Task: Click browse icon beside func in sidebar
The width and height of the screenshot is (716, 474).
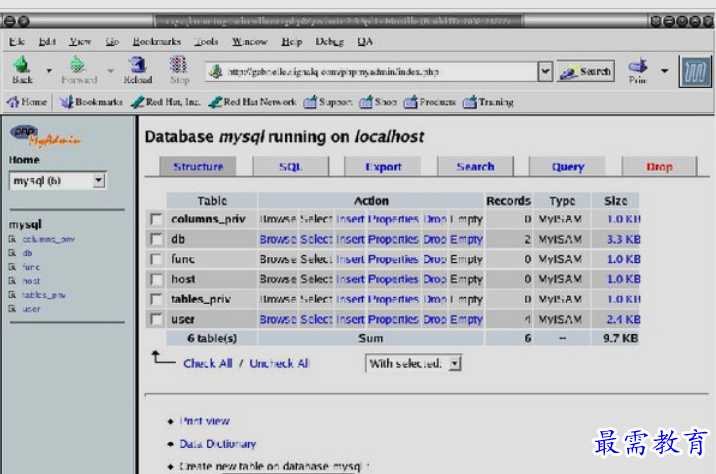Action: coord(12,267)
